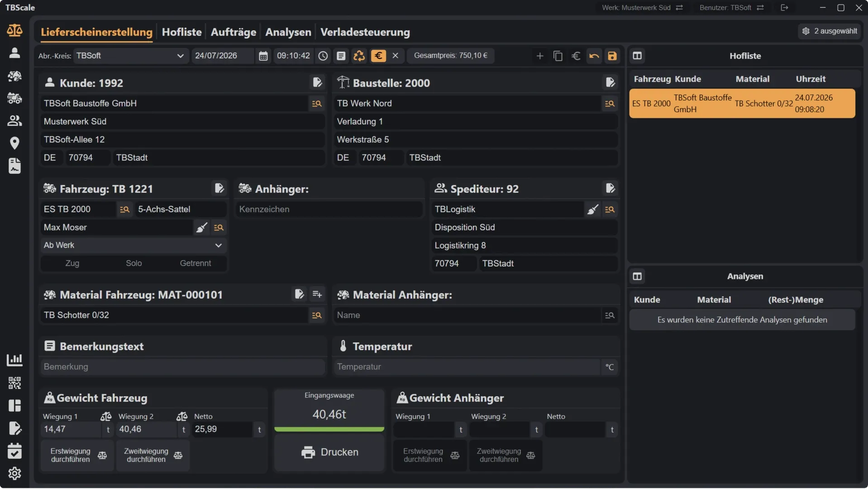Image resolution: width=868 pixels, height=489 pixels.
Task: Click the Temperatur input field
Action: pos(467,367)
